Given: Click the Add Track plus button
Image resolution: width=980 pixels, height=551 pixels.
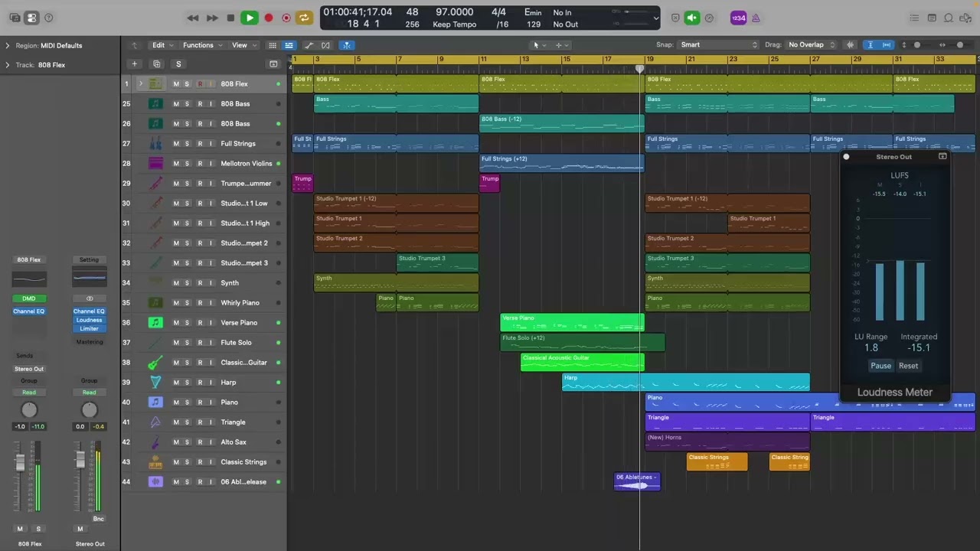Looking at the screenshot, I should point(134,64).
